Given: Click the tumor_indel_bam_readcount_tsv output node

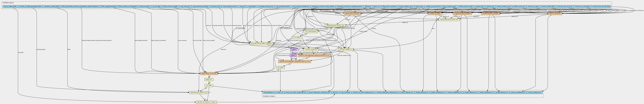Looking at the screenshot, I should (x=319, y=92).
